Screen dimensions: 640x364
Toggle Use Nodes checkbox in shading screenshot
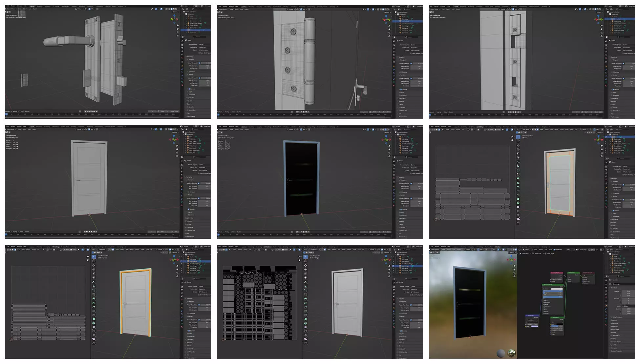tap(554, 250)
